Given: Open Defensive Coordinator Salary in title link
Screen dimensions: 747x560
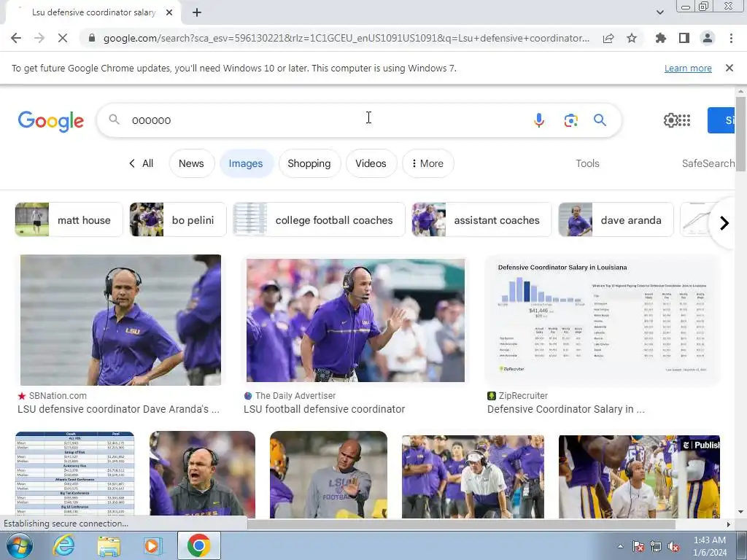Looking at the screenshot, I should click(x=566, y=409).
